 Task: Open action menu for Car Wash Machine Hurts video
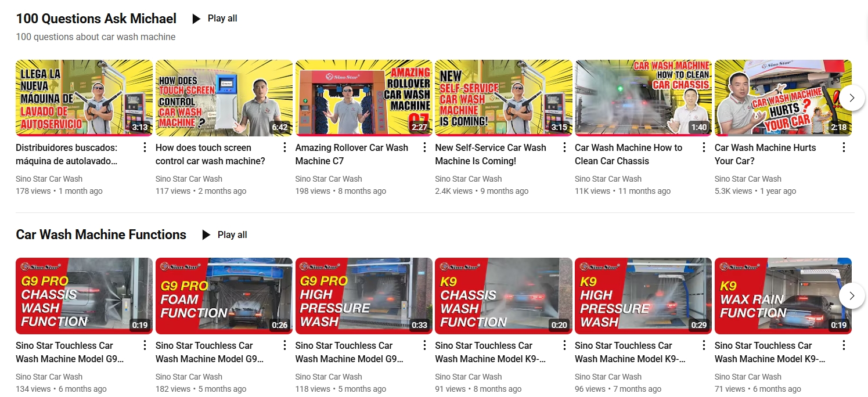(x=844, y=147)
